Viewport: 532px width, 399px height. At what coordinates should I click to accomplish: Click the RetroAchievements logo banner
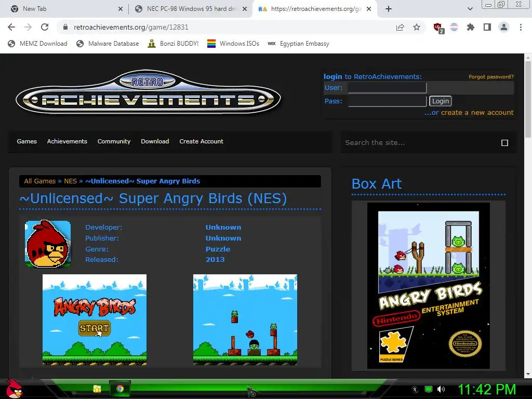pyautogui.click(x=148, y=92)
